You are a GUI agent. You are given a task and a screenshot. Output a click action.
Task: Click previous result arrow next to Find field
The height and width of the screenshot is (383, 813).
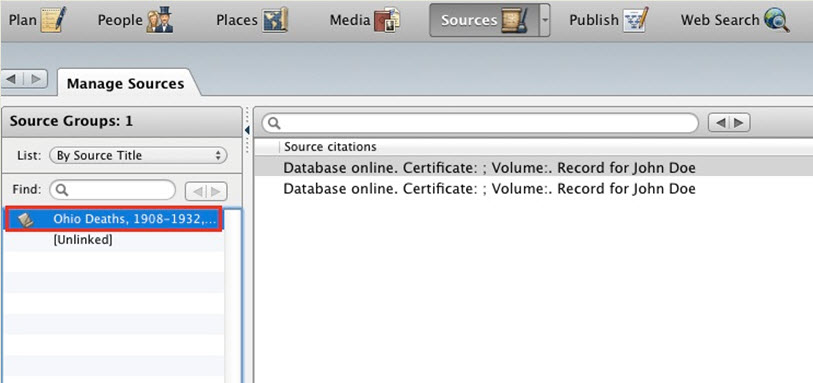[196, 192]
